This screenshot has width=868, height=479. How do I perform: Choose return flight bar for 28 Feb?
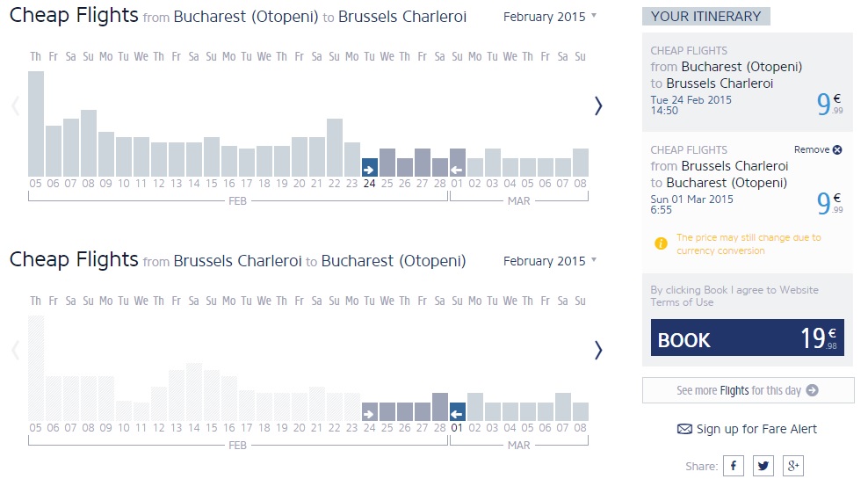[440, 407]
